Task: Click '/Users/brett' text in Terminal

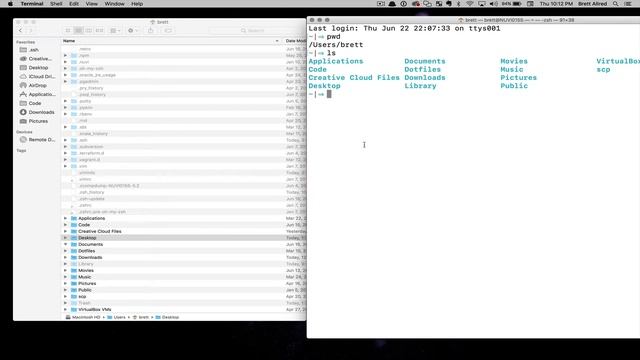Action: (x=336, y=45)
